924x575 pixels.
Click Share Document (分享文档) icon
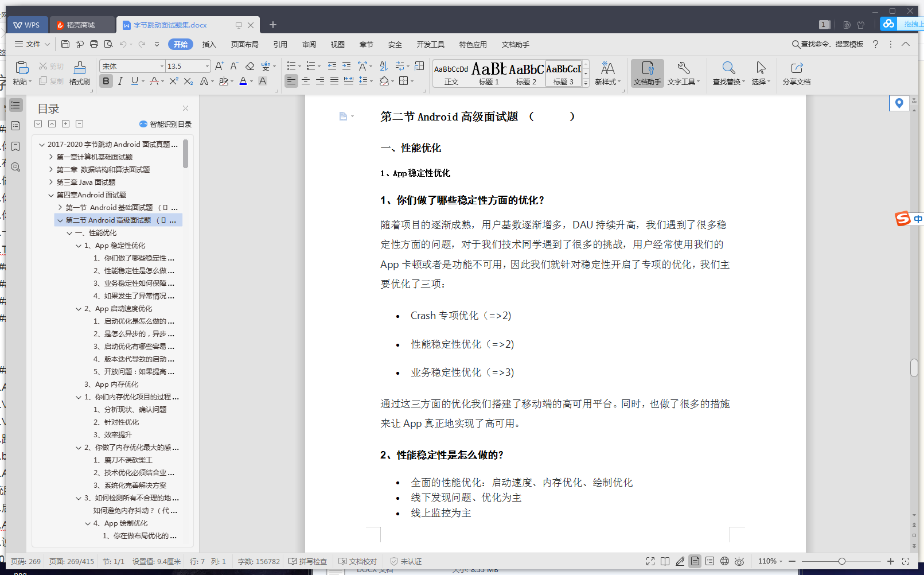tap(797, 73)
